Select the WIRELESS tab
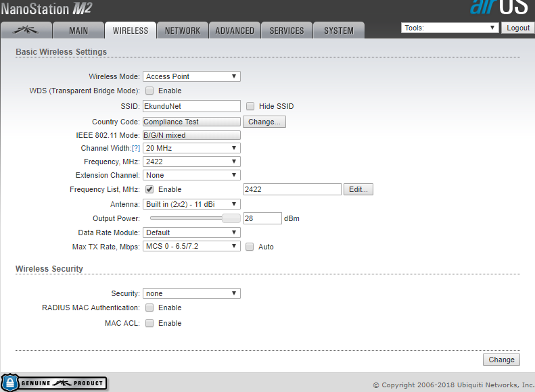This screenshot has width=535, height=392. (x=131, y=30)
